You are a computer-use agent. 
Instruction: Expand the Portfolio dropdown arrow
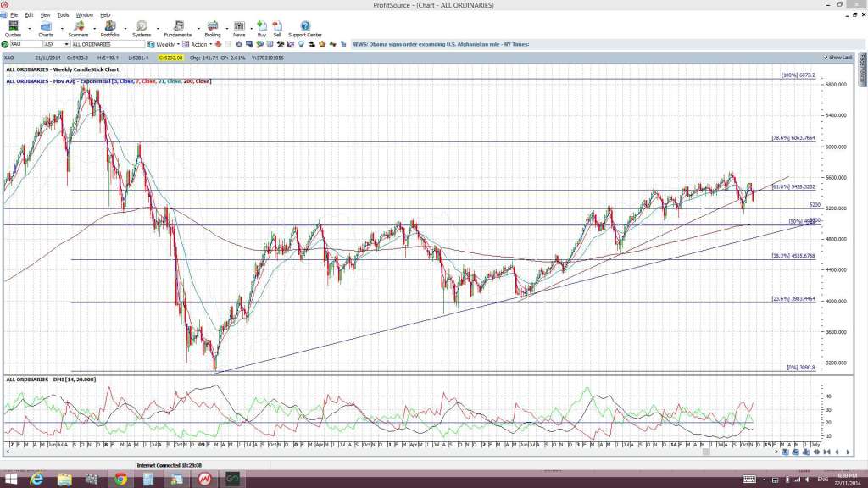pos(125,28)
